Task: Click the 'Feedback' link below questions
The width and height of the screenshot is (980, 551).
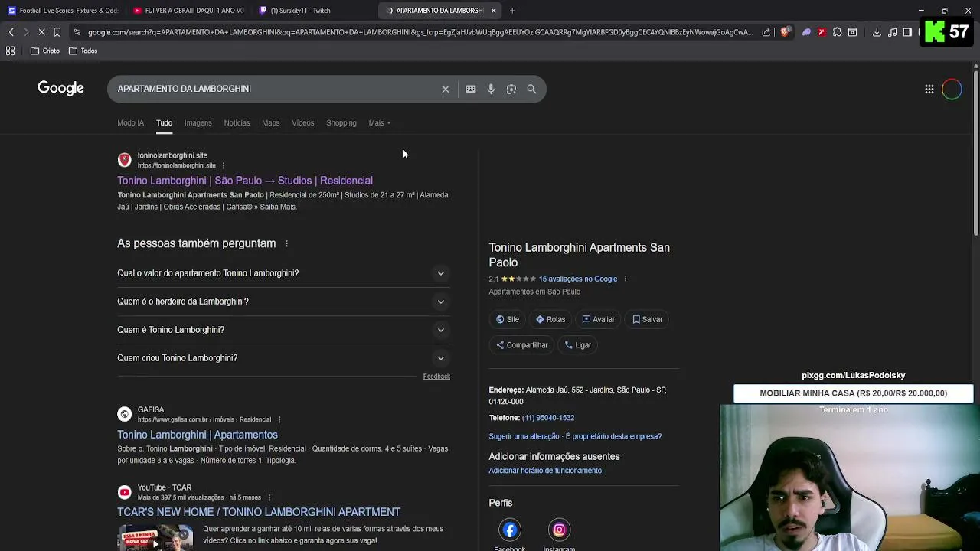Action: 436,377
